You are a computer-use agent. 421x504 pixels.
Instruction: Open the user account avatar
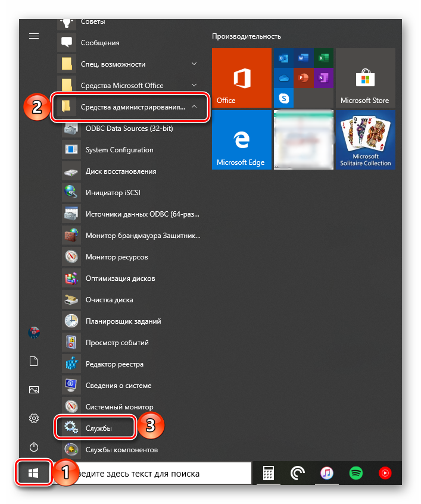tap(34, 333)
